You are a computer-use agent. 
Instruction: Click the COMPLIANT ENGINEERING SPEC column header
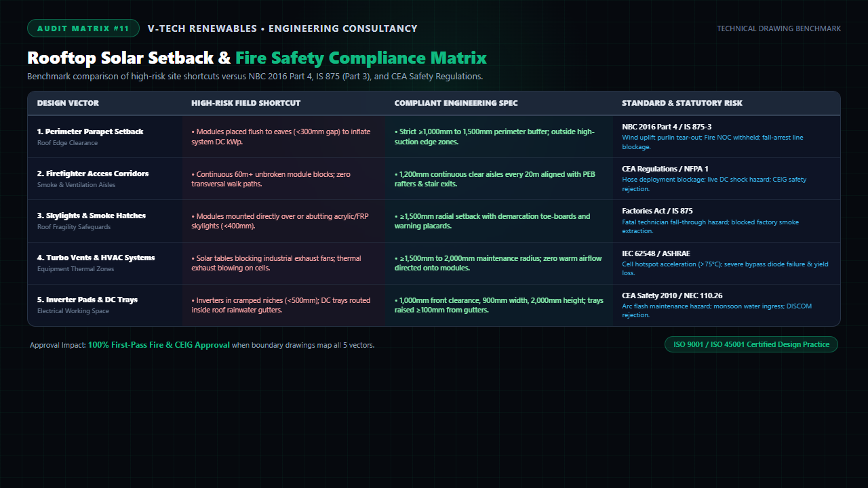(456, 103)
